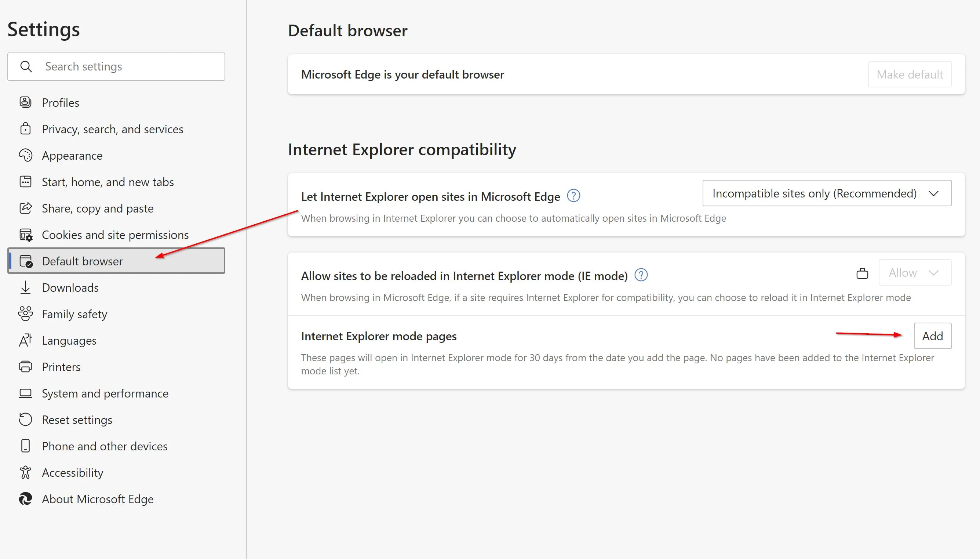Click the Default browser icon
The image size is (980, 559).
click(x=26, y=261)
